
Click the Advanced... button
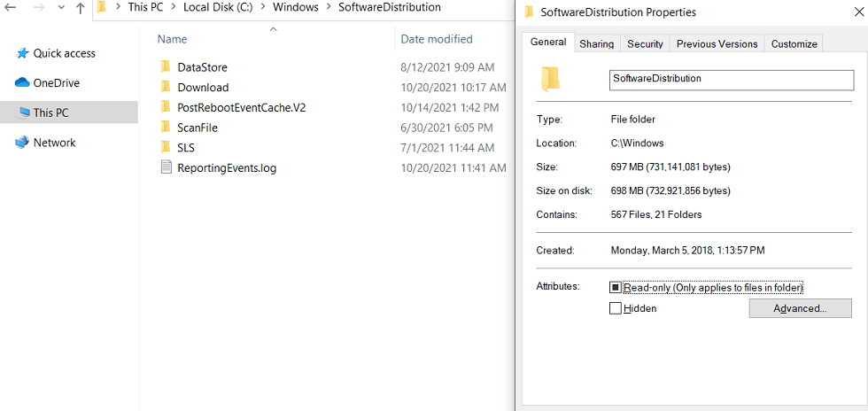point(800,308)
